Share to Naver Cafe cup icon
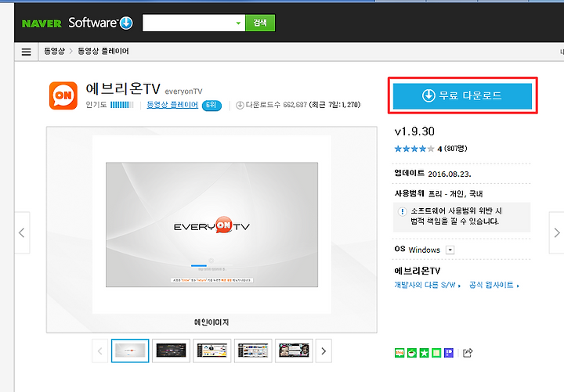Image resolution: width=564 pixels, height=392 pixels. [412, 353]
